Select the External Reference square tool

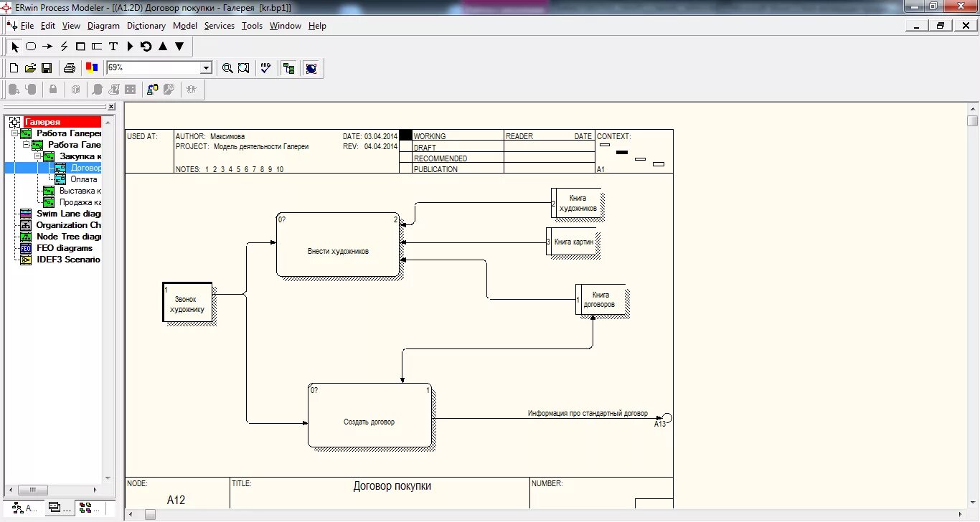click(x=80, y=47)
